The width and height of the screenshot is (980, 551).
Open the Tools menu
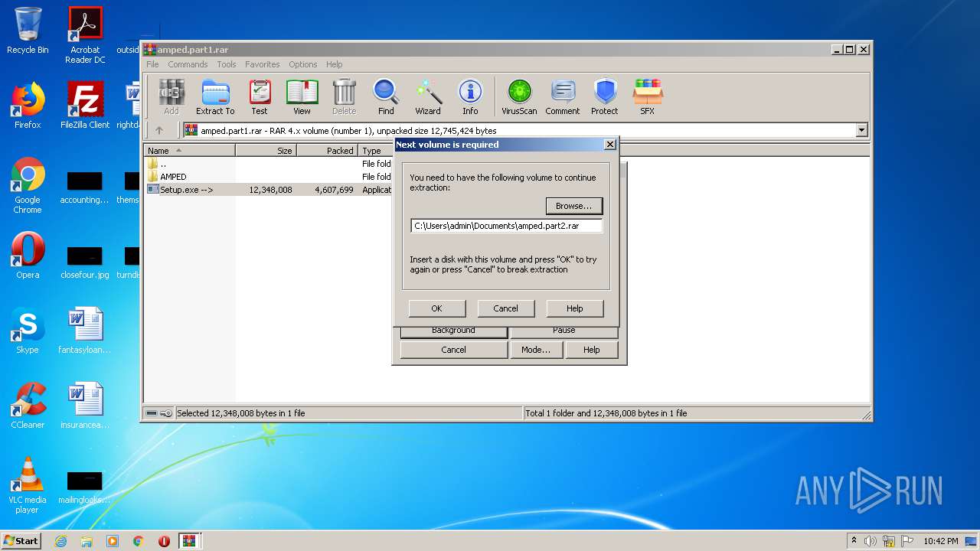pyautogui.click(x=227, y=64)
